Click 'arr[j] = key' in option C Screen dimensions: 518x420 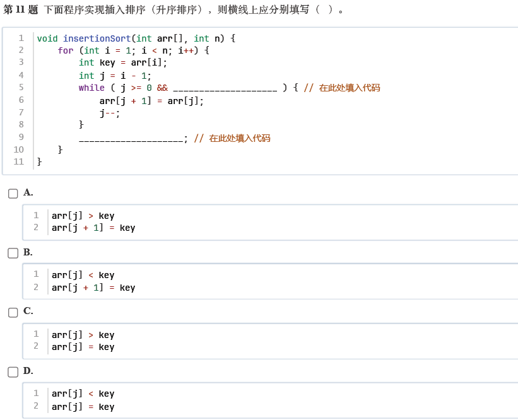(83, 347)
